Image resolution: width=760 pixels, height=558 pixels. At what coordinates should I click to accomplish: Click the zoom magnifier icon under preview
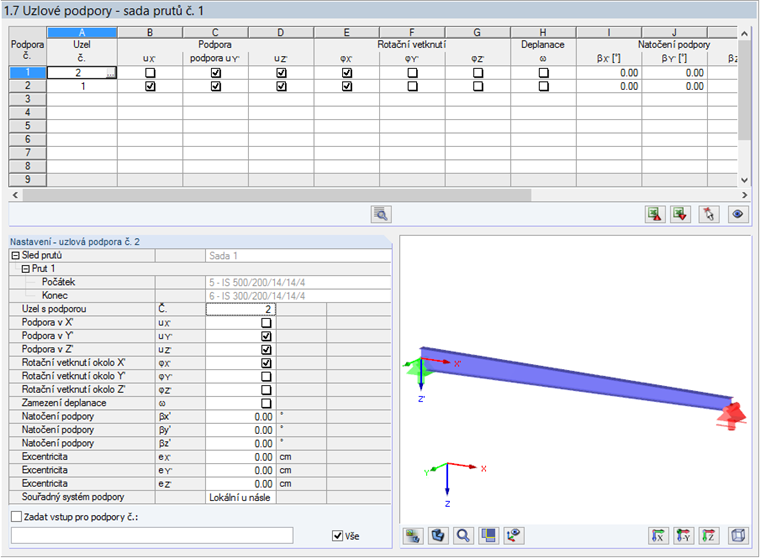coord(463,536)
